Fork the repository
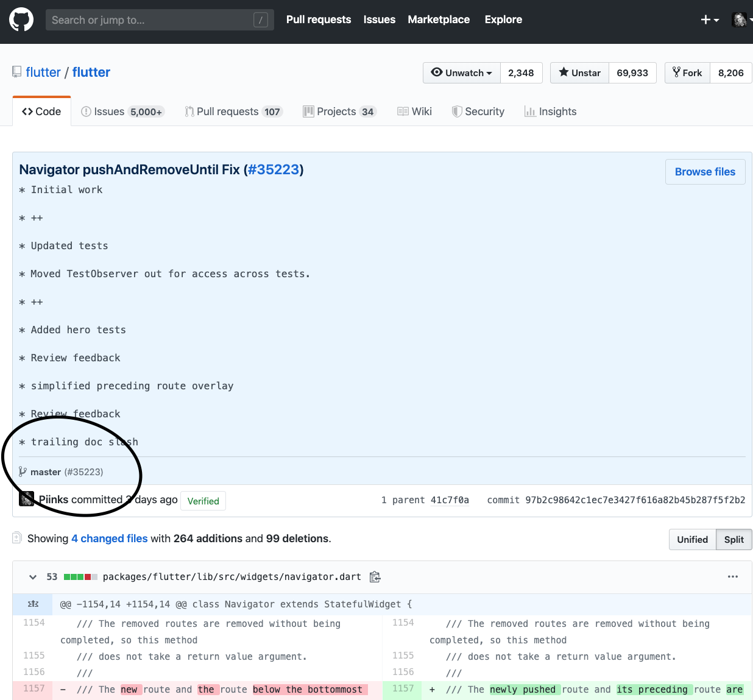 pos(687,72)
